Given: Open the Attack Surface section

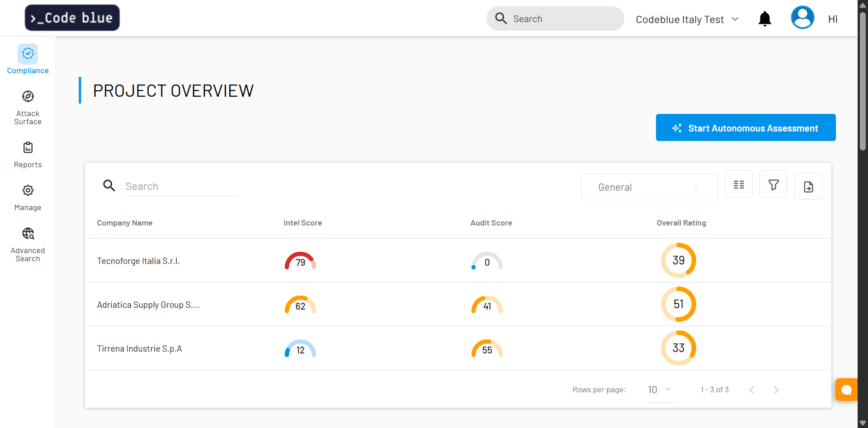Looking at the screenshot, I should [x=28, y=108].
